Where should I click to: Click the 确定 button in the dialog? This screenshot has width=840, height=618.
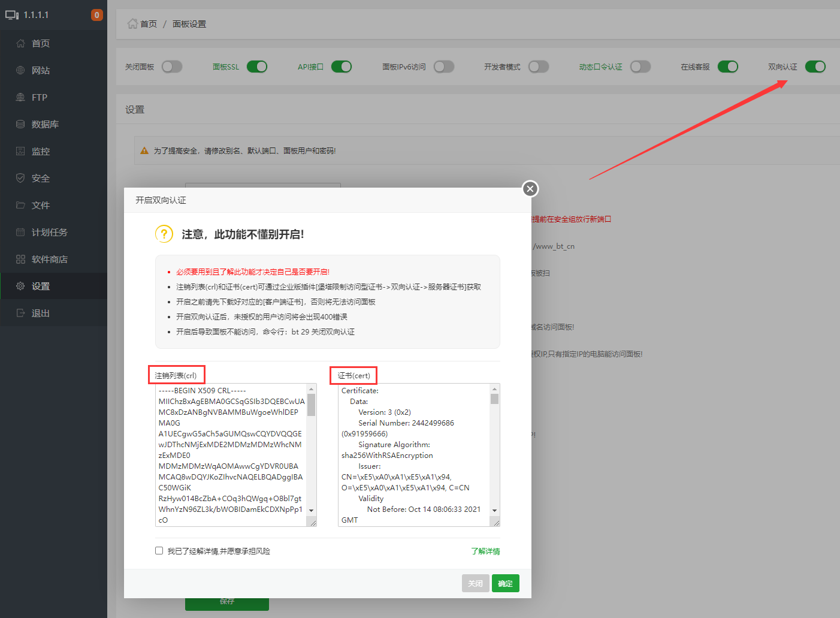[x=506, y=583]
